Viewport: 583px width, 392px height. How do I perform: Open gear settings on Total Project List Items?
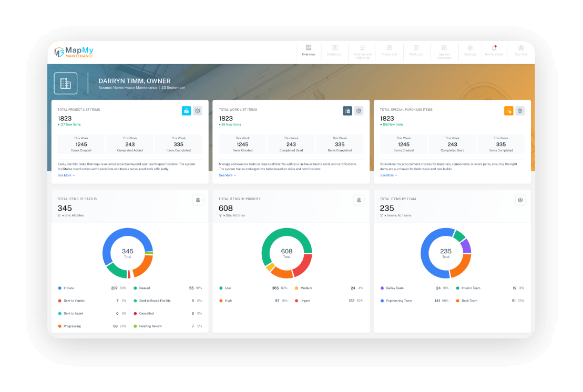[198, 111]
